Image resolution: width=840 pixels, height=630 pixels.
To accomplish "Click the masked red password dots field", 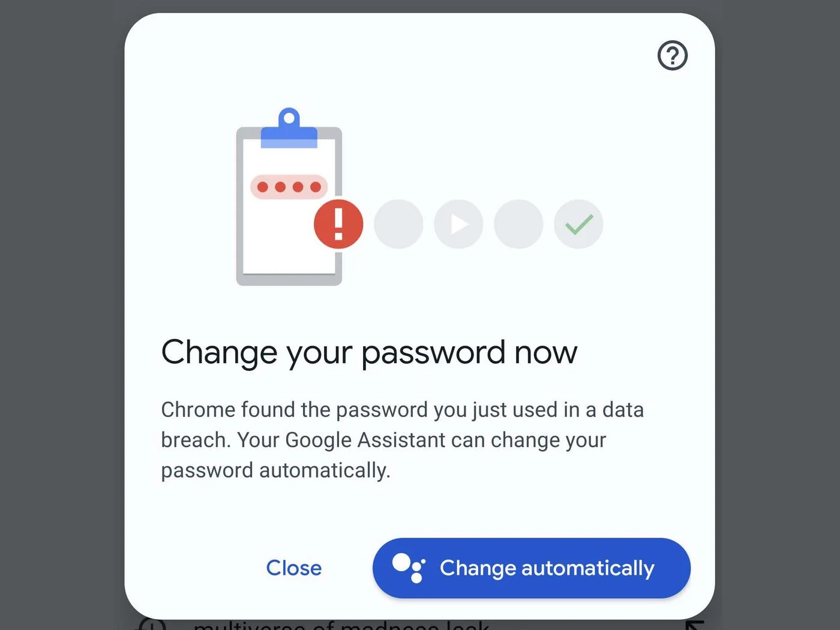I will 289,187.
